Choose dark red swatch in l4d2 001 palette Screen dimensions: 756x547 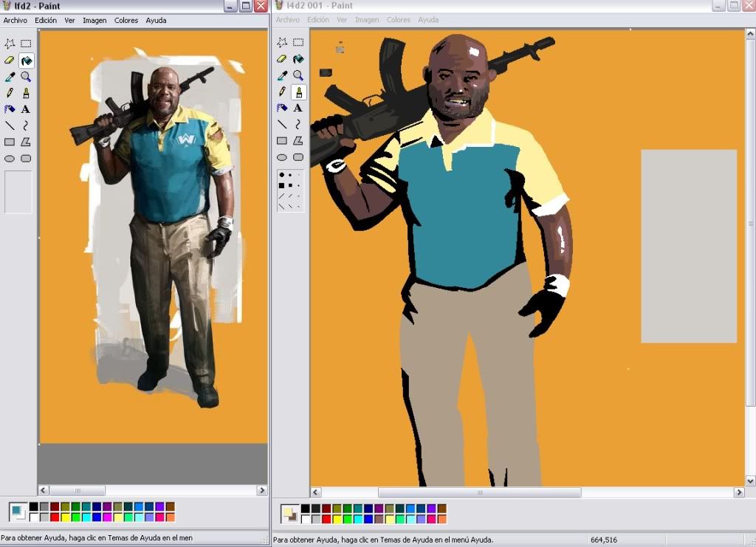pyautogui.click(x=326, y=509)
